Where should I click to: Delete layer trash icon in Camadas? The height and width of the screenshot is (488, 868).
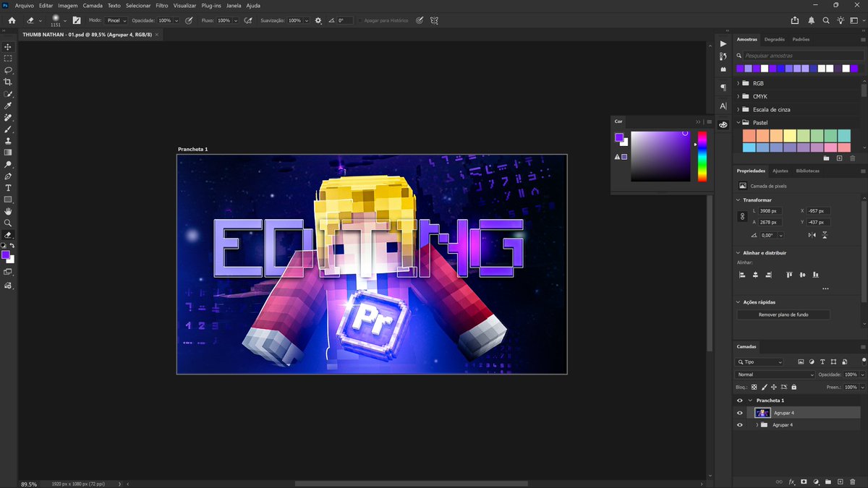coord(852,481)
